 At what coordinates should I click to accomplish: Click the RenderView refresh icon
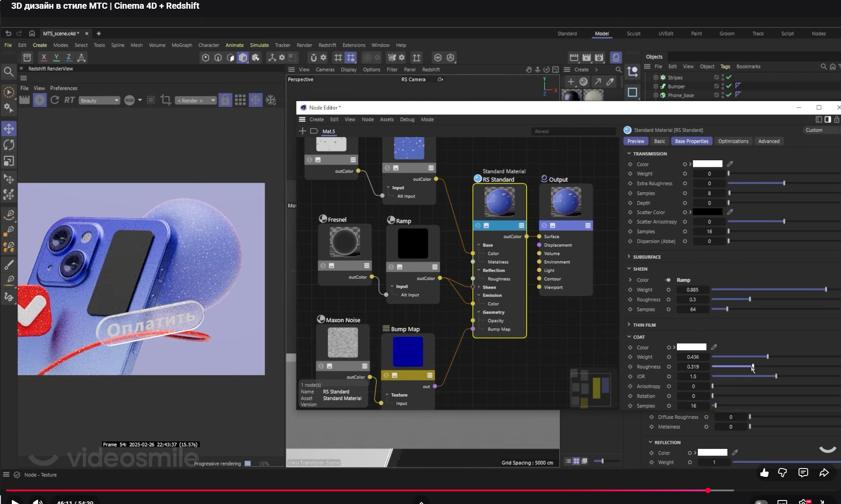[x=55, y=100]
